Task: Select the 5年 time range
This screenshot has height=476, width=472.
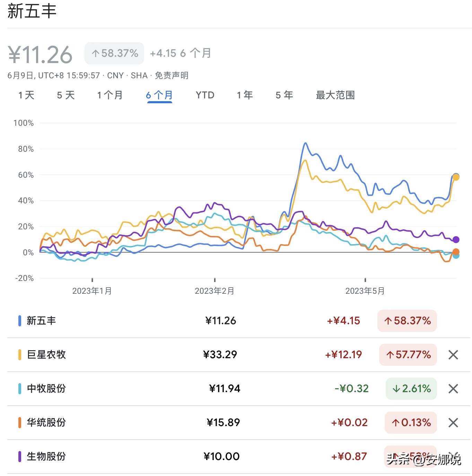Action: coord(284,95)
